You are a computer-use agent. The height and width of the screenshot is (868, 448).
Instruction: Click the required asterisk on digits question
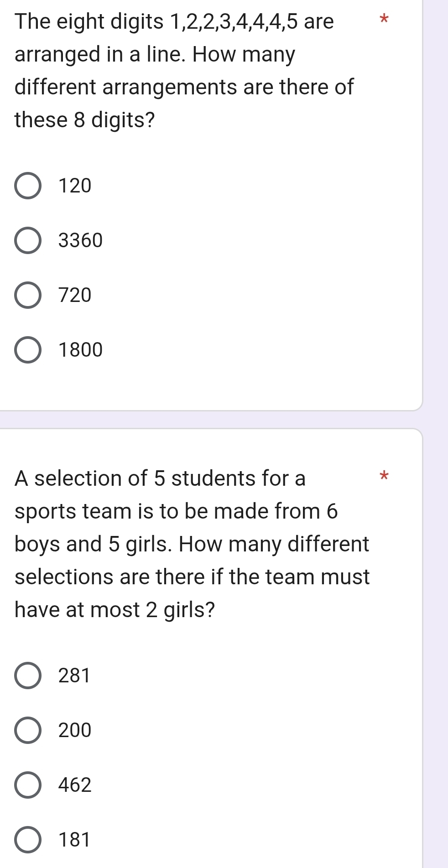point(384,20)
